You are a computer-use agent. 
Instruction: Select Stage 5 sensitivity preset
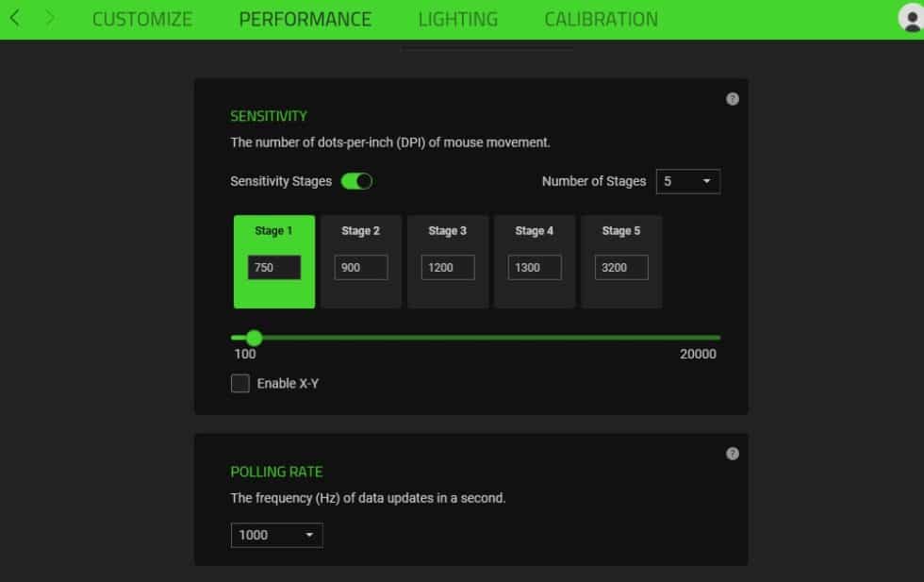[x=620, y=230]
